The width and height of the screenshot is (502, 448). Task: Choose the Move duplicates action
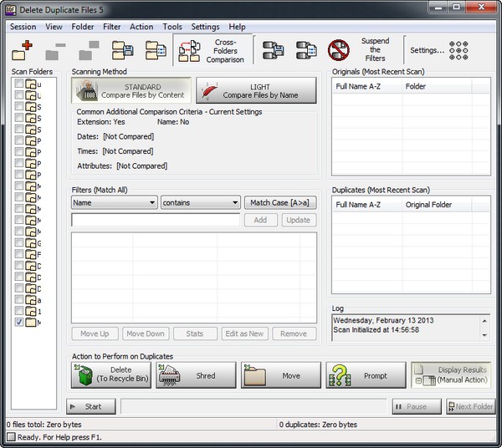(x=281, y=375)
